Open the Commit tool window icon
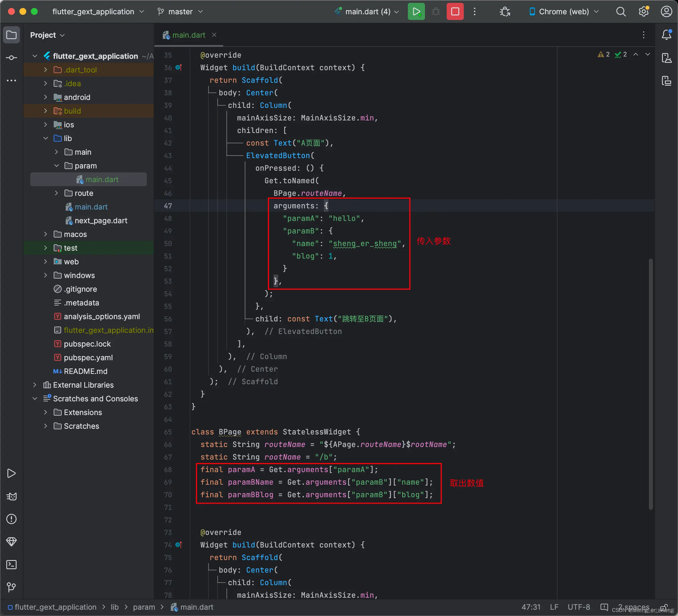 [x=11, y=58]
